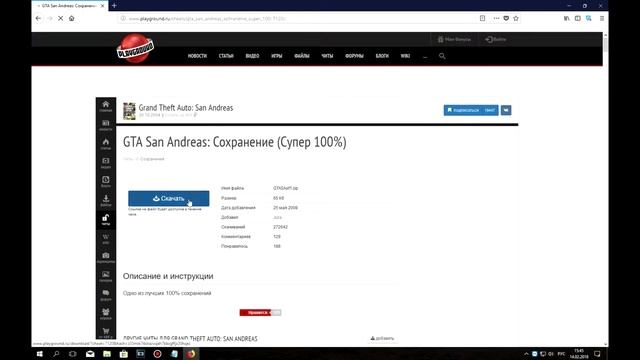Open the ИГРЫ menu item
The image size is (640, 360).
click(x=277, y=56)
